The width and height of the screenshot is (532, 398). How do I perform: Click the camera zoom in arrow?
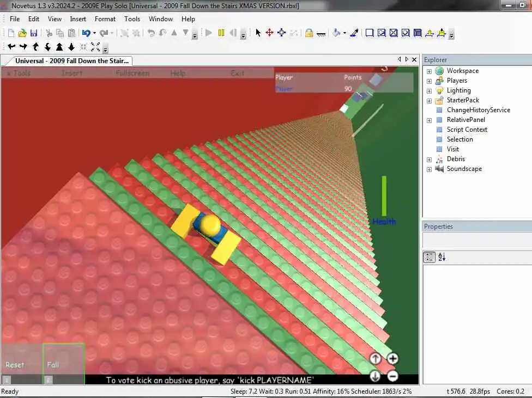pyautogui.click(x=59, y=47)
